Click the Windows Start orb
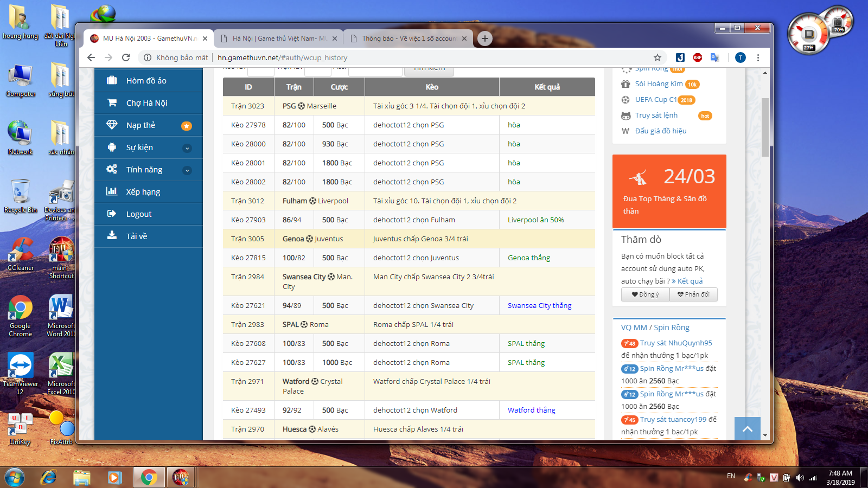Screen dimensions: 868x488 click(15, 477)
